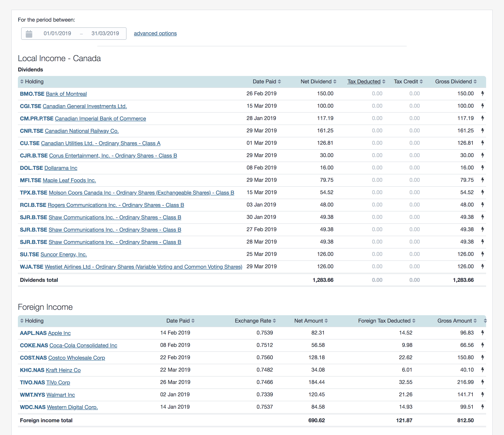Click lightning icon for Kraft Heinz row
504x435 pixels.
(x=483, y=370)
